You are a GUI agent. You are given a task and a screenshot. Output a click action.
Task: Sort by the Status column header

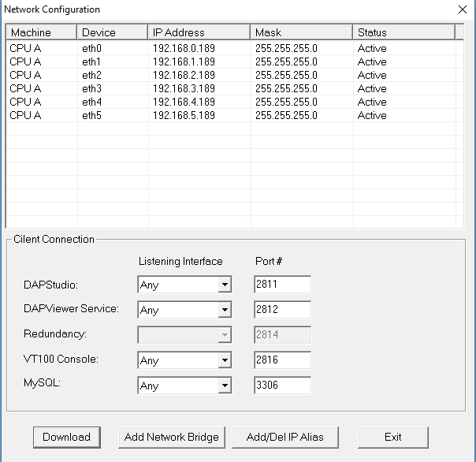pos(403,32)
